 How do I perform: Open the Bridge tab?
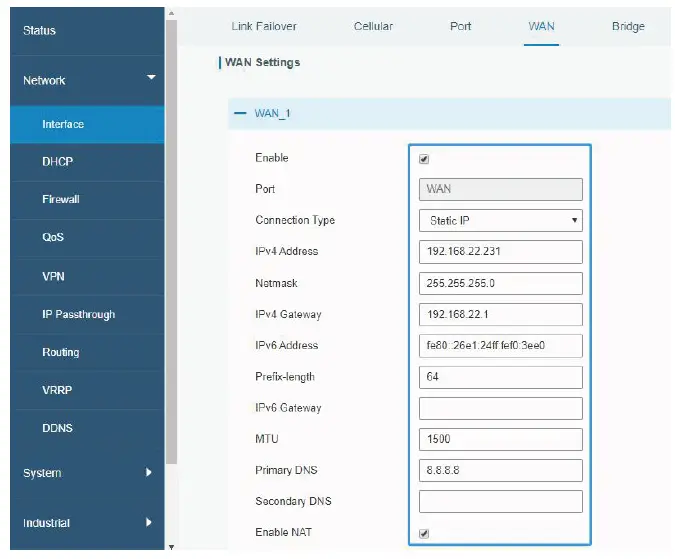(x=628, y=26)
